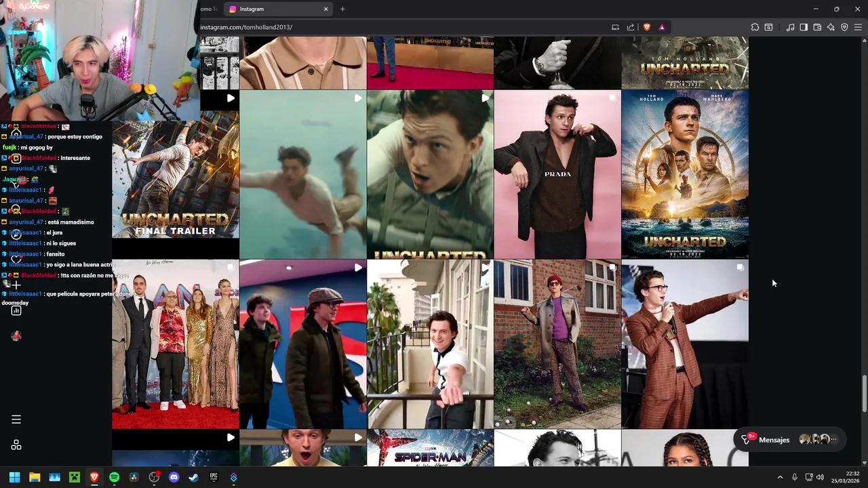Click the microphone icon in system tray
This screenshot has height=488, width=868.
click(795, 477)
